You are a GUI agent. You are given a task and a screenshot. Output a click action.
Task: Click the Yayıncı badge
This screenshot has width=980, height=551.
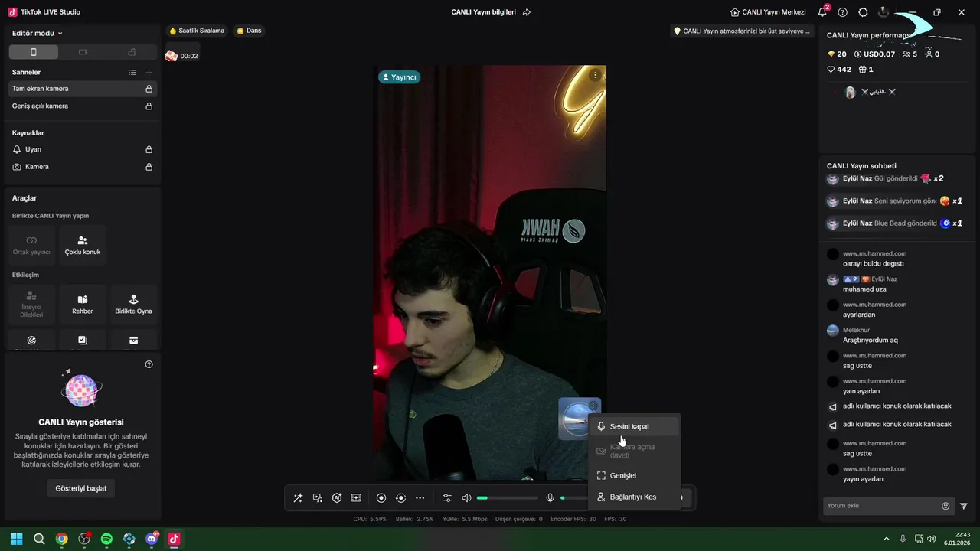point(399,77)
